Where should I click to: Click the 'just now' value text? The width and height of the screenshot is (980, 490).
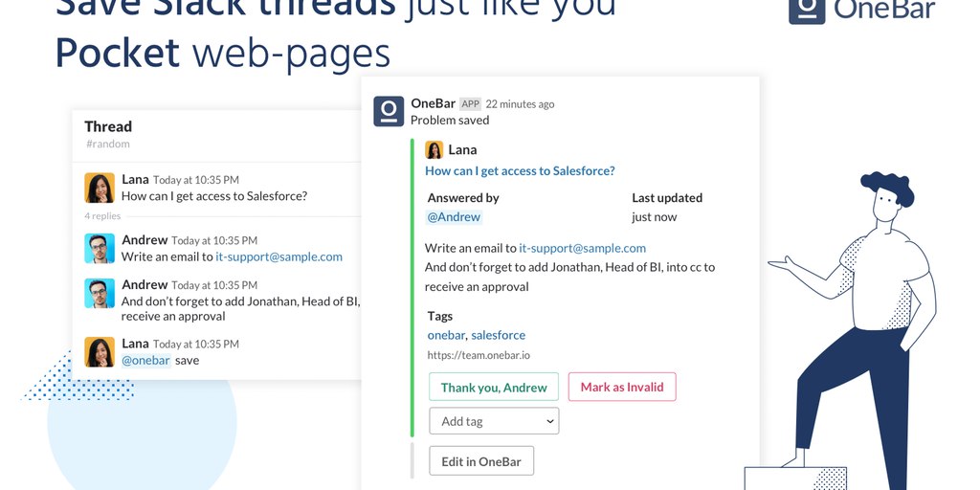click(x=655, y=217)
